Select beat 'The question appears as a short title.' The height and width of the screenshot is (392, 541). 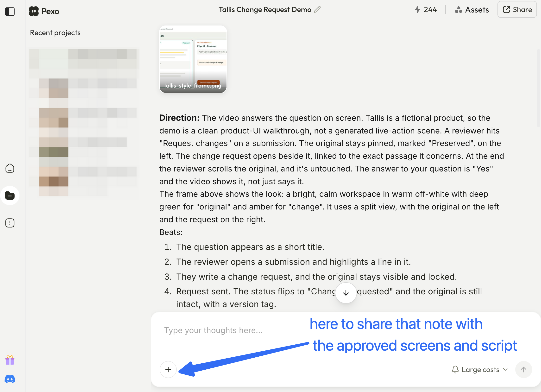click(x=250, y=247)
